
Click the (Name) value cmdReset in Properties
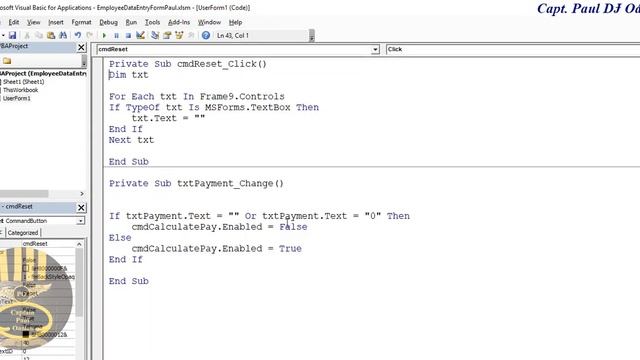pyautogui.click(x=35, y=244)
